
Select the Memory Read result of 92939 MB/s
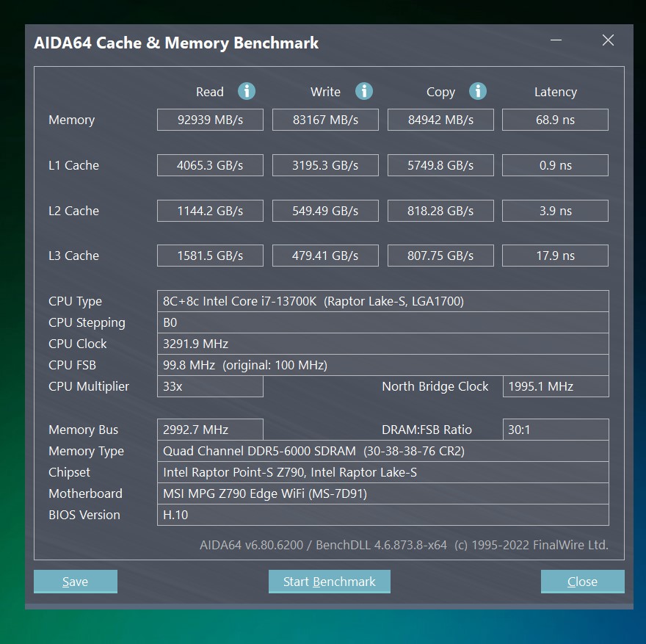coord(210,119)
